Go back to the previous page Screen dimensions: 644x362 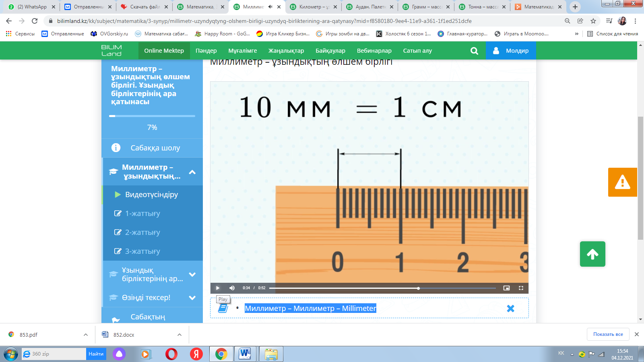click(9, 21)
